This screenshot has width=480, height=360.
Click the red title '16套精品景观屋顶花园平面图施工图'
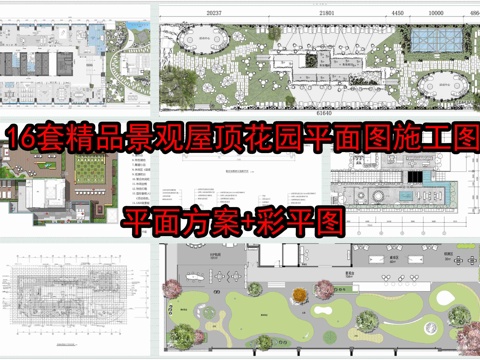coord(243,136)
